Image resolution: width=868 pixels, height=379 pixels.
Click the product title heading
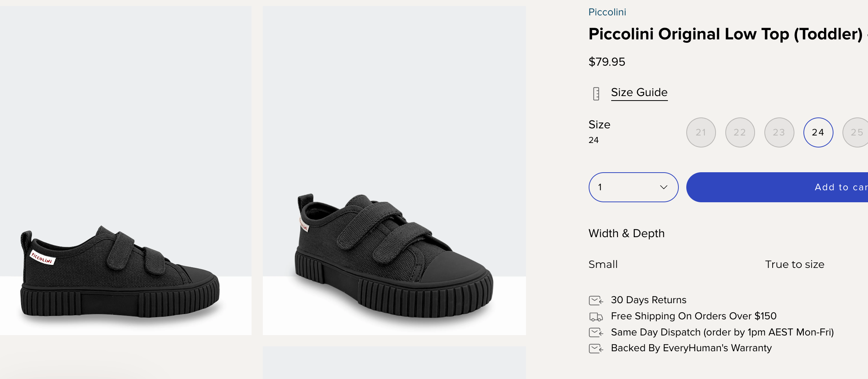pyautogui.click(x=725, y=34)
